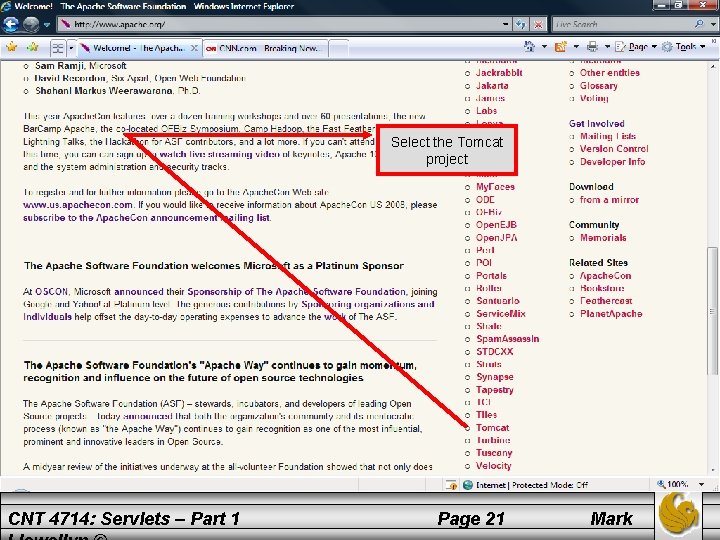
Task: Open the watch live streaming video link
Action: pos(220,154)
